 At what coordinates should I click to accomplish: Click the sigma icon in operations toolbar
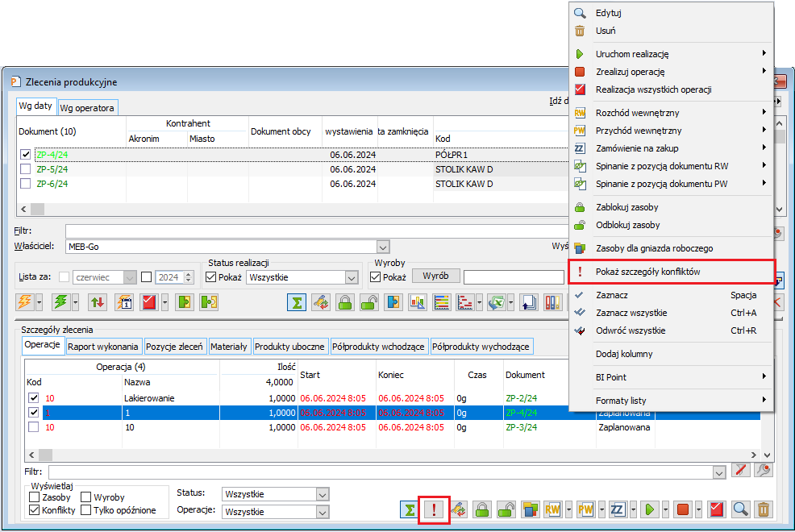tap(409, 509)
